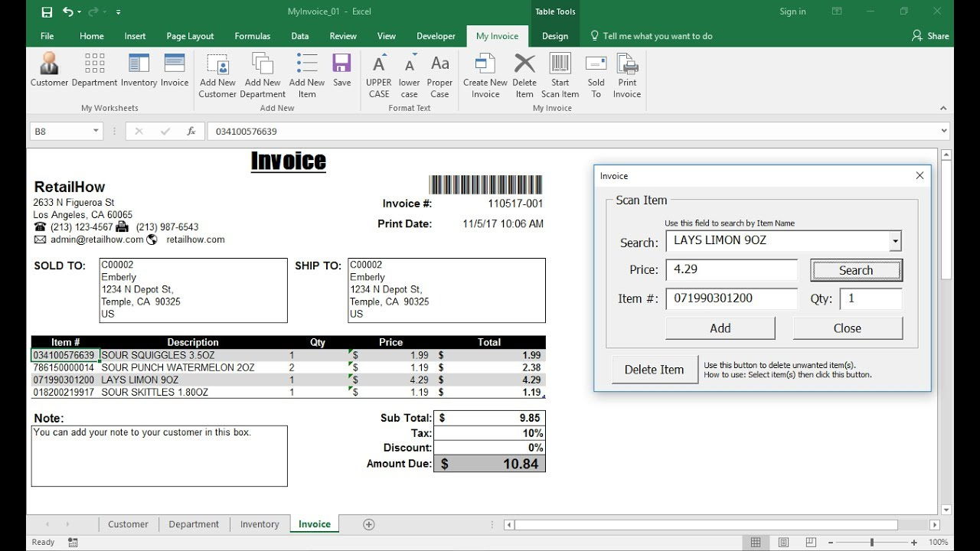Open the Search item name dropdown
Image resolution: width=980 pixels, height=551 pixels.
894,241
